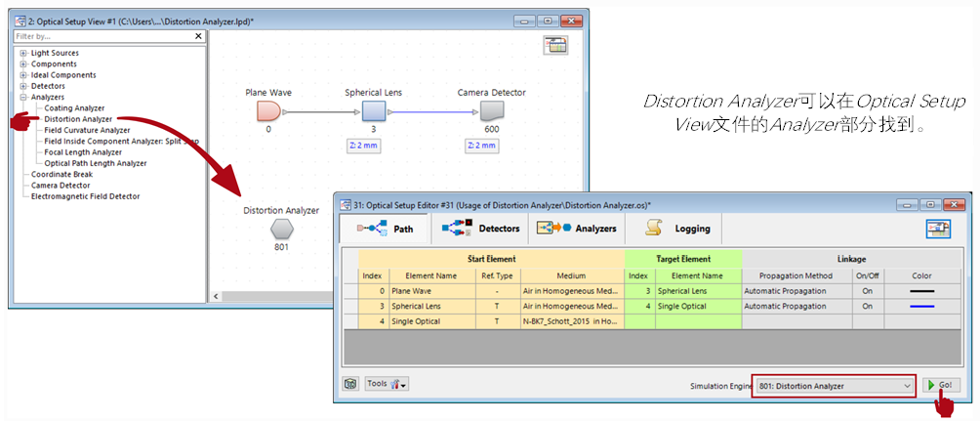Click the Medium column header
The width and height of the screenshot is (980, 421).
coord(572,275)
